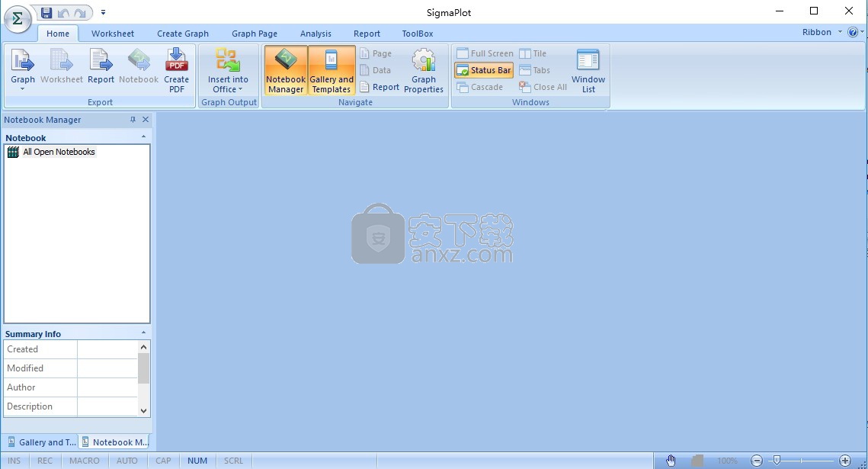The height and width of the screenshot is (469, 868).
Task: Switch to the Worksheet ribbon tab
Action: coord(112,34)
